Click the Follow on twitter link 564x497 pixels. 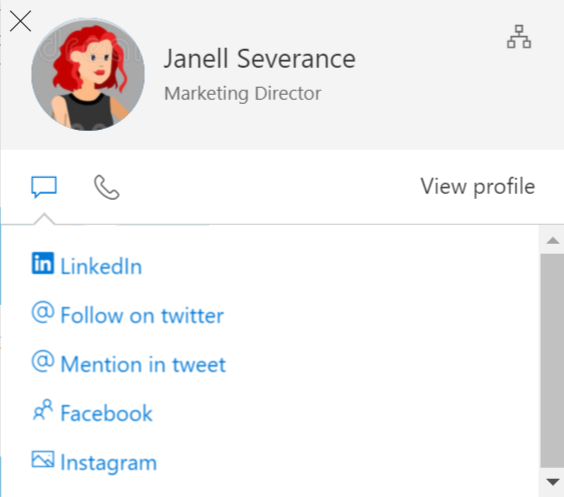click(x=142, y=315)
